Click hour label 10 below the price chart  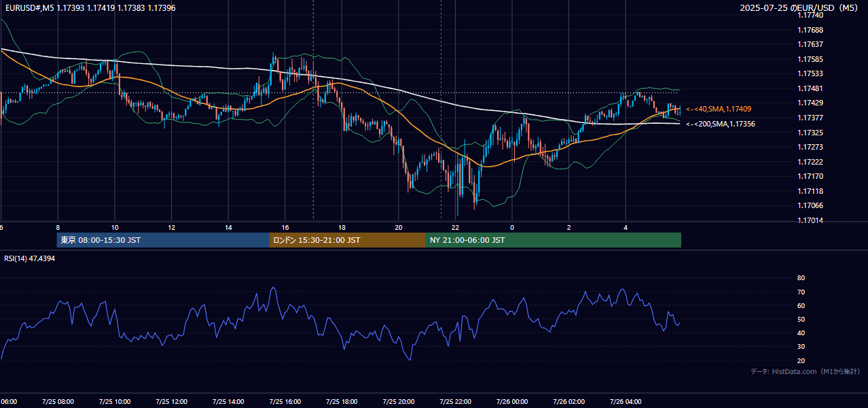click(115, 227)
